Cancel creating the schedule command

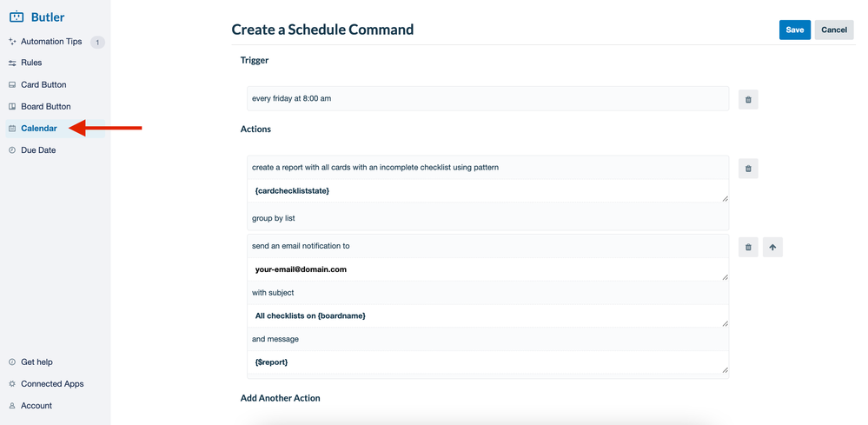pos(833,30)
